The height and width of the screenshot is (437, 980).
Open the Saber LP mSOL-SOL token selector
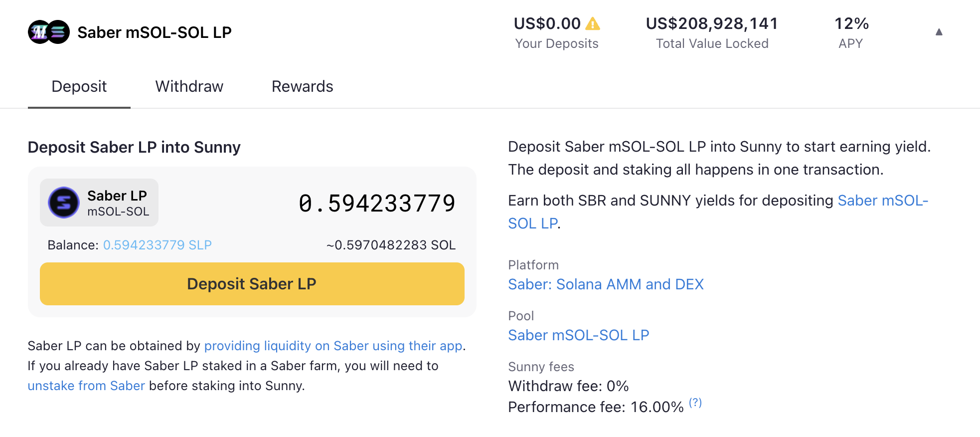pyautogui.click(x=99, y=203)
